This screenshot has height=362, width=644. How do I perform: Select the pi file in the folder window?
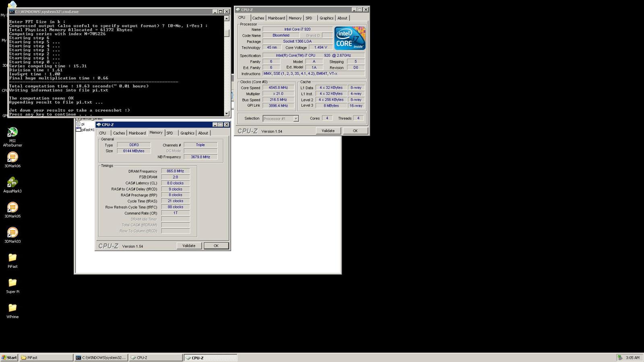tap(80, 124)
